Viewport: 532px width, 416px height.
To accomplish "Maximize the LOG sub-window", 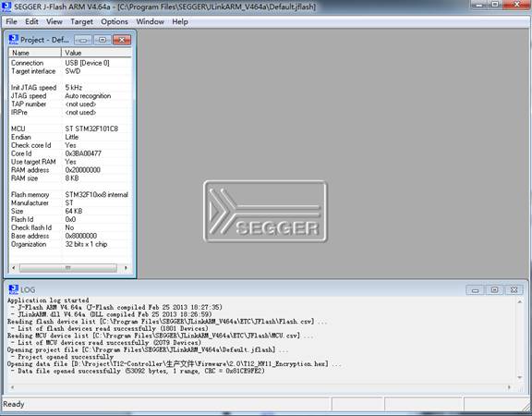I will (x=494, y=290).
